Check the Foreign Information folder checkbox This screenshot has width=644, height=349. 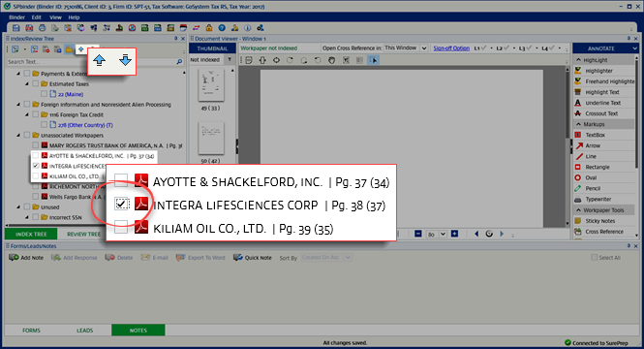[x=27, y=105]
